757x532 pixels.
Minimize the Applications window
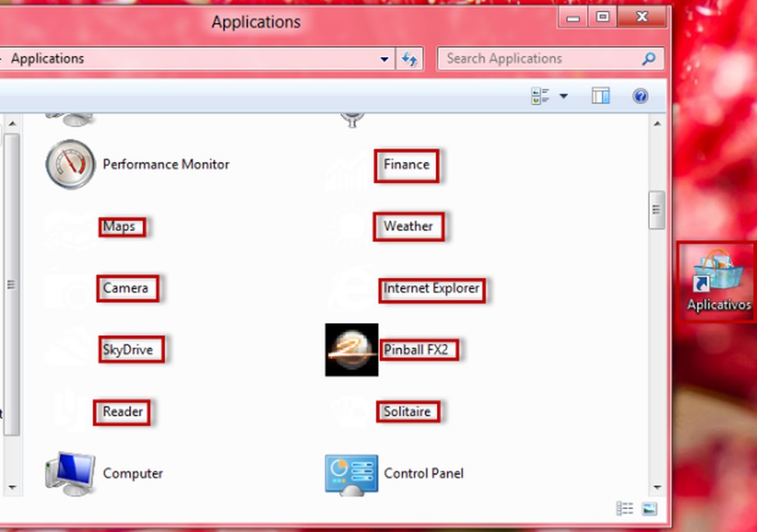click(573, 18)
